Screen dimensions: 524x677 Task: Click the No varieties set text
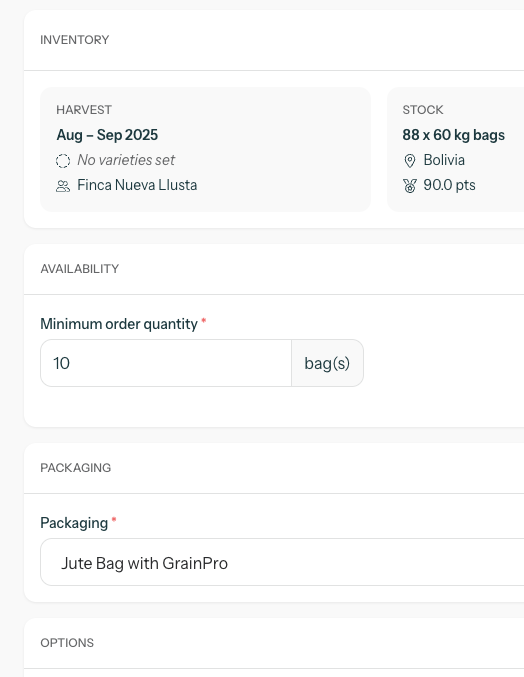coord(126,160)
